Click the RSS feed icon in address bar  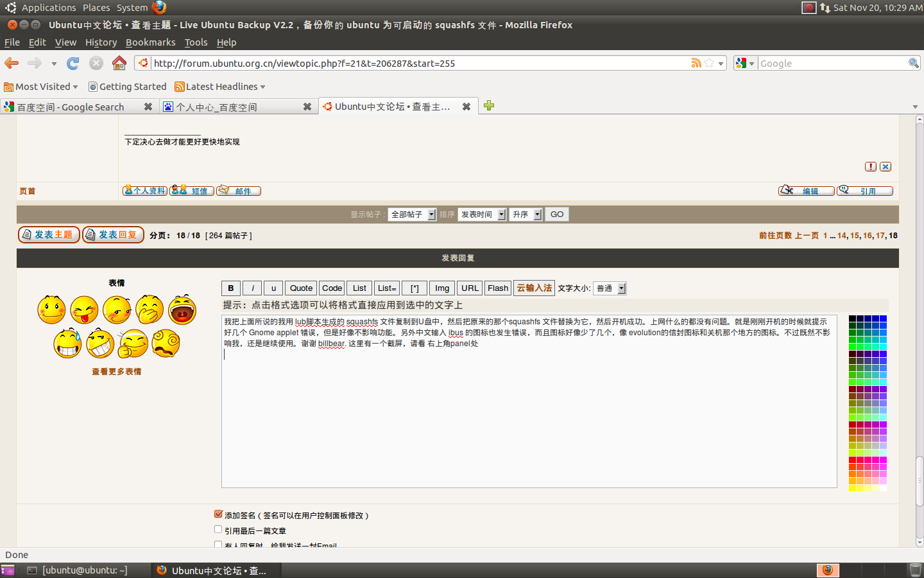(696, 63)
